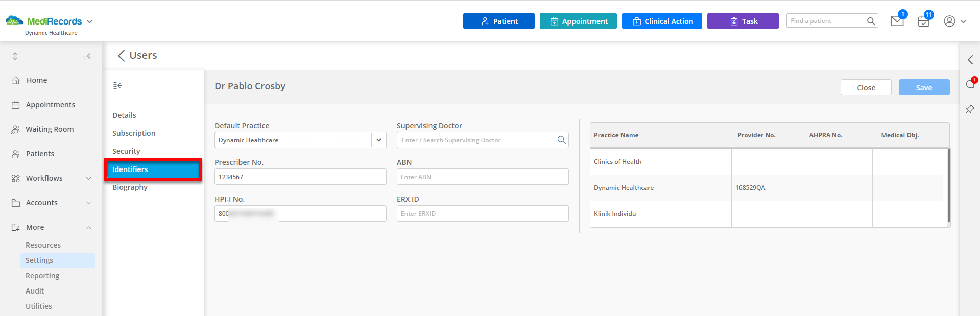980x316 pixels.
Task: Go to Home in the sidebar
Action: pos(37,80)
